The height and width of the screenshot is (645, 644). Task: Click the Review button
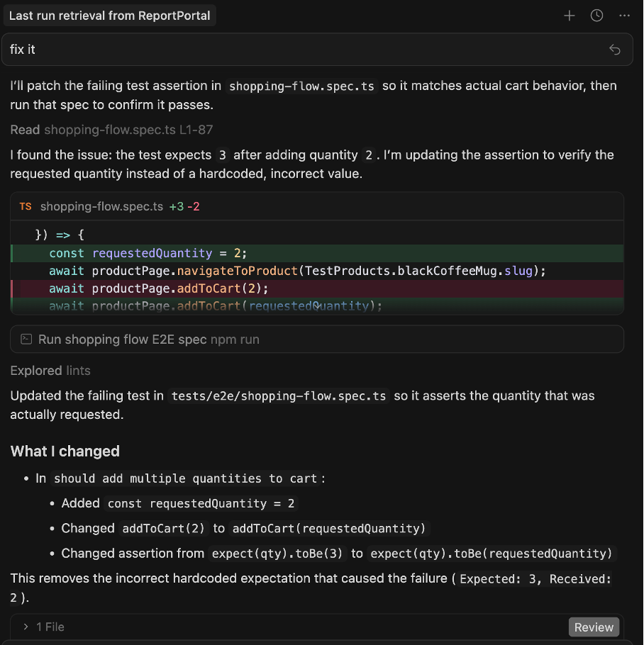tap(594, 627)
